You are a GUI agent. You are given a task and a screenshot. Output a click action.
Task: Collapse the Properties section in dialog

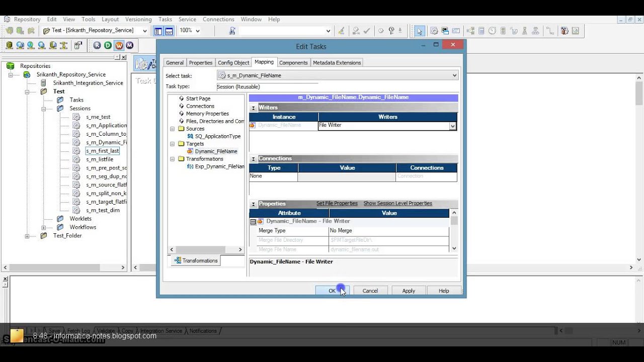coord(254,204)
